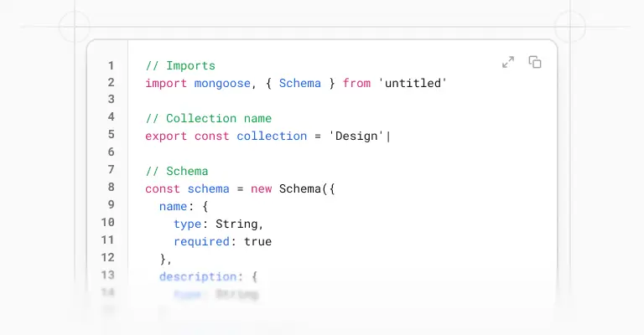Click the 'import' keyword on line 2
Screen dimensions: 644x335
tap(166, 83)
